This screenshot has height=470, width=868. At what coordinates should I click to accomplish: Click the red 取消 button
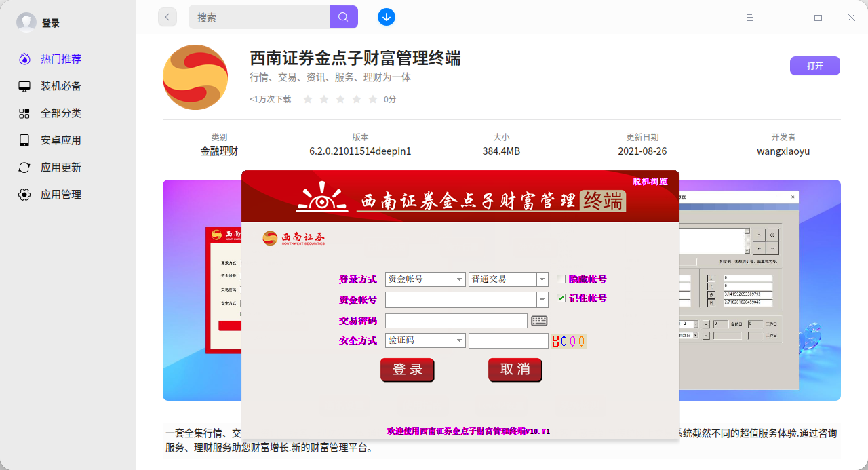[515, 370]
